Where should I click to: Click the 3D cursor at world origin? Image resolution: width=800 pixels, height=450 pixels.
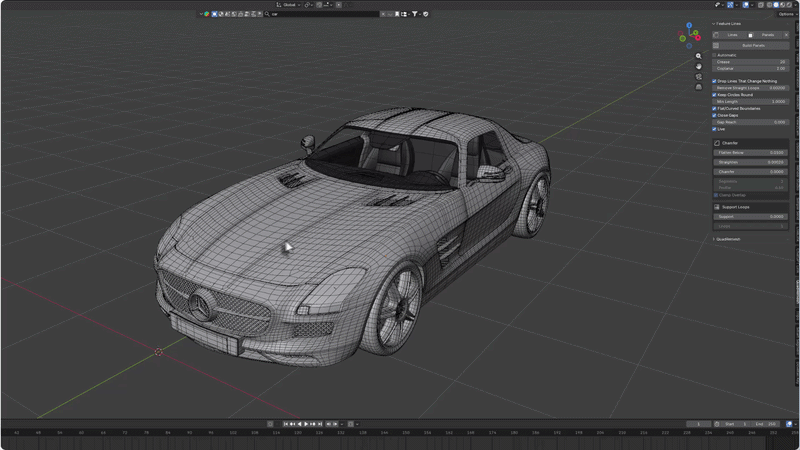tap(159, 352)
